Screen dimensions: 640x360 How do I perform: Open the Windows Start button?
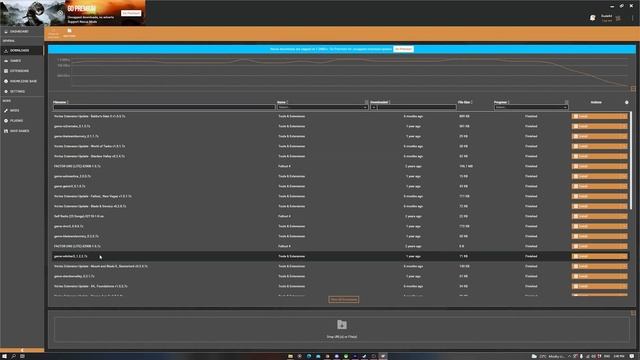[x=4, y=356]
